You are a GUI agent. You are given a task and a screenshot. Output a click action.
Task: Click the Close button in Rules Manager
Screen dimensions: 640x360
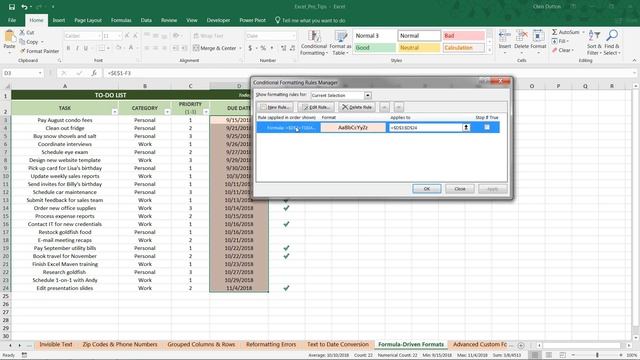(x=460, y=189)
